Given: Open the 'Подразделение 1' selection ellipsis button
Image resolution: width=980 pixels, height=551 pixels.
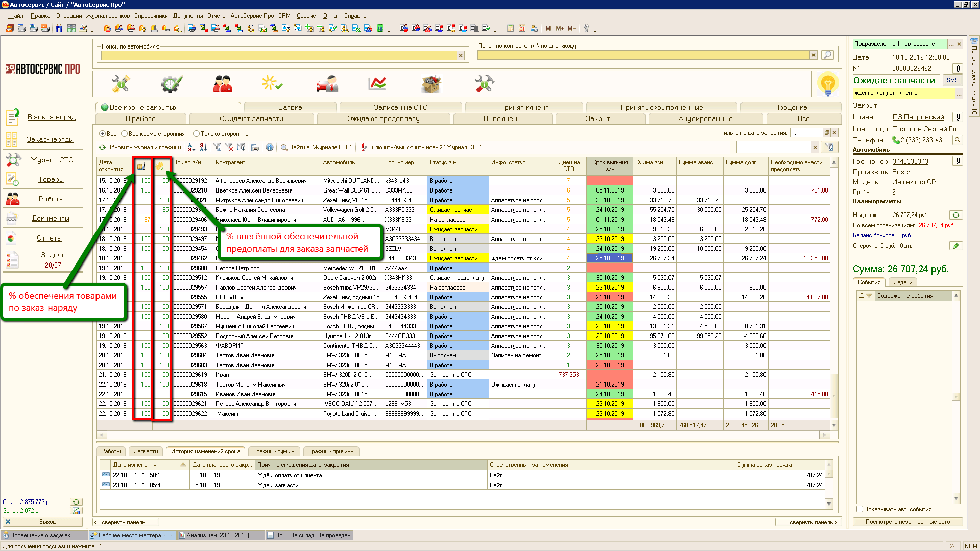Looking at the screenshot, I should tap(951, 44).
